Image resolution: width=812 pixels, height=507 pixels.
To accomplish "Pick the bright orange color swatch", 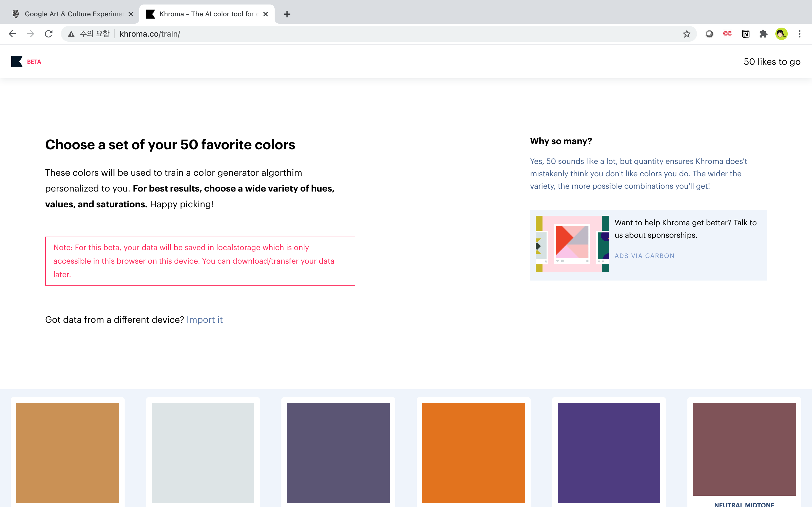I will (473, 453).
